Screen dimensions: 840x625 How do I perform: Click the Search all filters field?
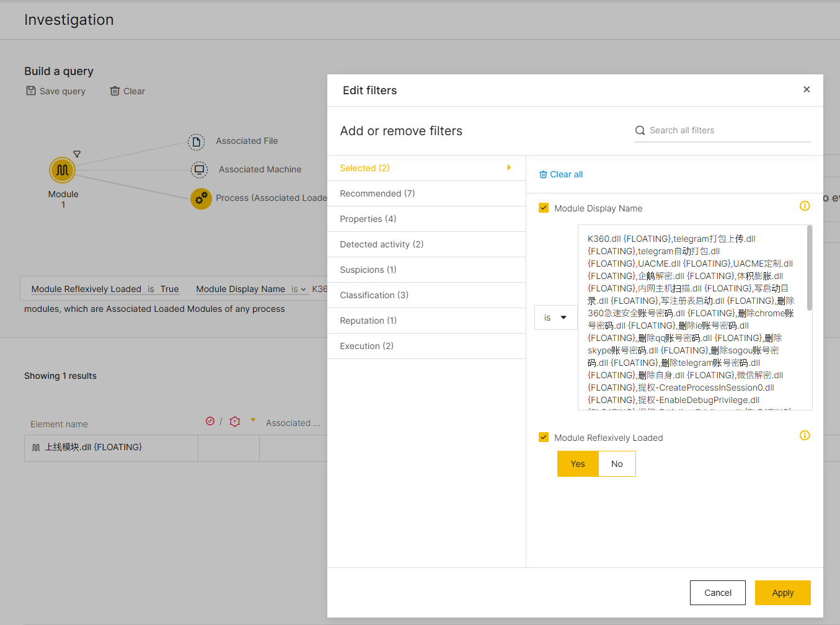[x=722, y=130]
